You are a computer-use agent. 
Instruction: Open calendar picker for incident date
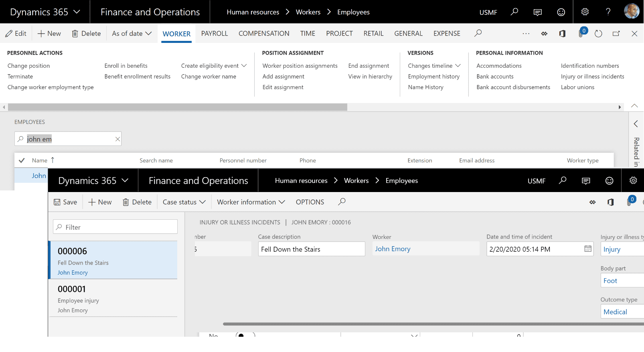coord(588,249)
